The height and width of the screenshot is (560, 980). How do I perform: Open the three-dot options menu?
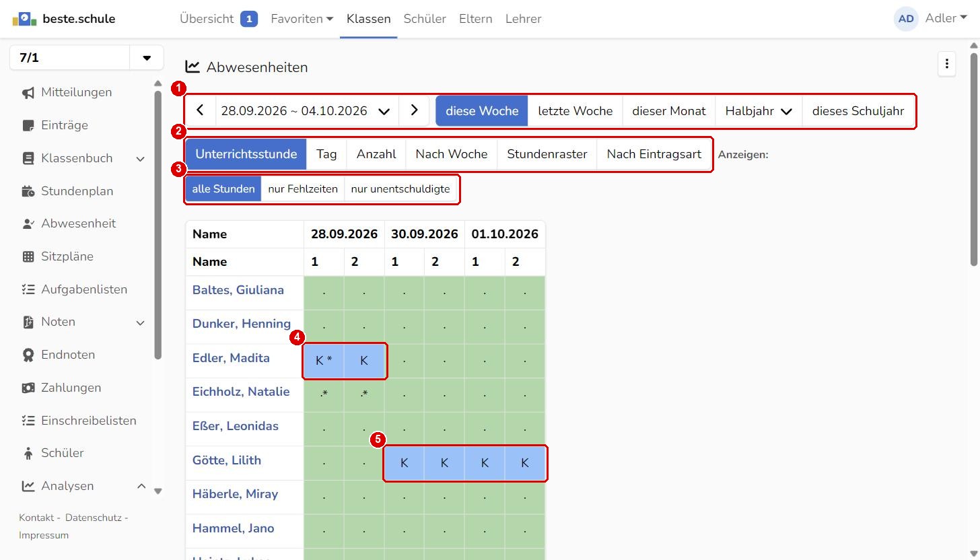(946, 64)
